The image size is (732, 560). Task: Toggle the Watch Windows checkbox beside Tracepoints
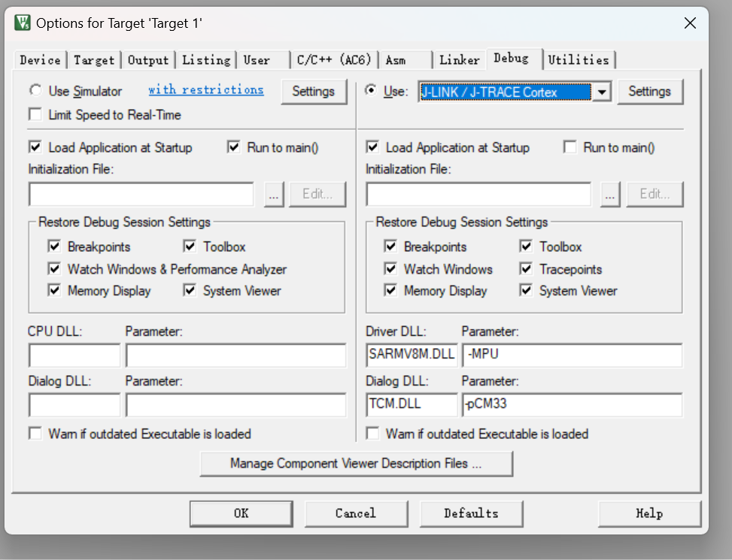tap(390, 268)
